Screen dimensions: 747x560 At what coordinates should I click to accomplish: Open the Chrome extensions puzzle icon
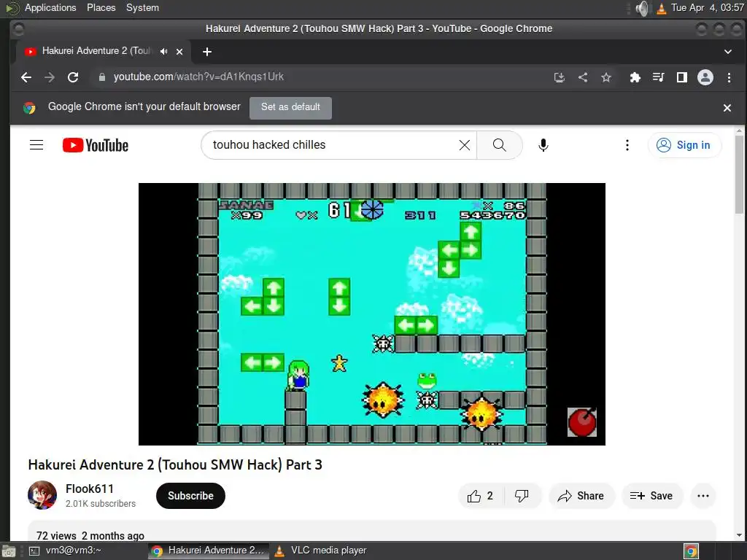(x=635, y=77)
